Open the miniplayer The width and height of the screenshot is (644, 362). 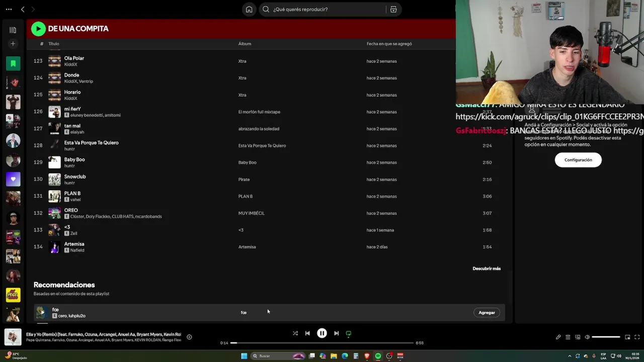(x=627, y=337)
